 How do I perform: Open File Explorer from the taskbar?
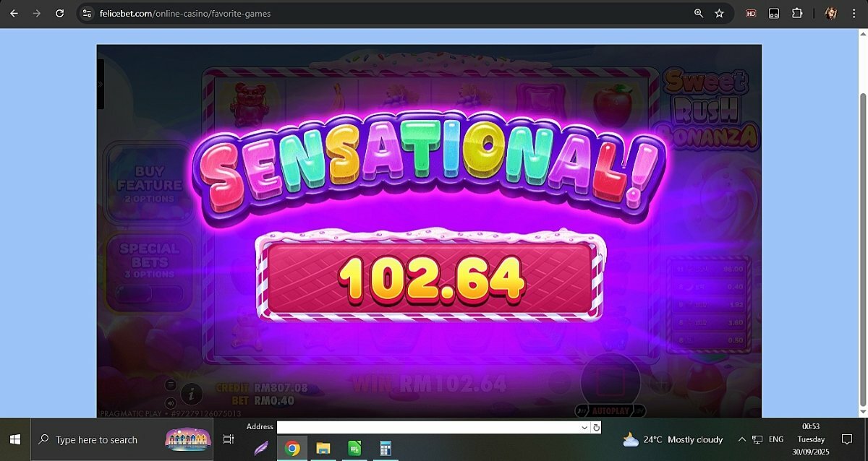click(x=323, y=449)
